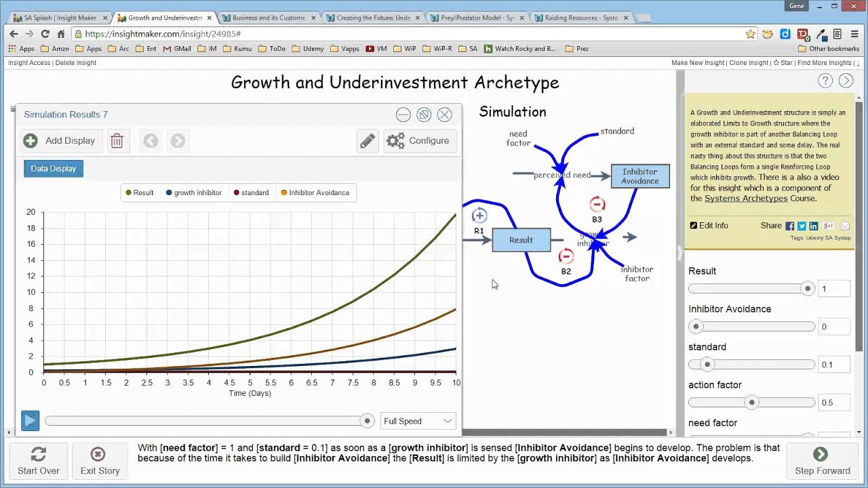Switch to Prey/Predator Model tab

pos(477,18)
